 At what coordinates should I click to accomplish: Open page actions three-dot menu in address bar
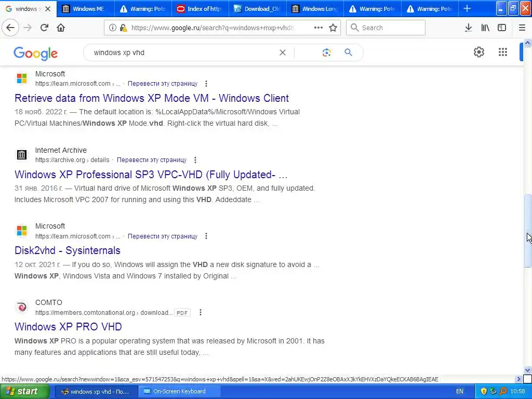[x=318, y=28]
